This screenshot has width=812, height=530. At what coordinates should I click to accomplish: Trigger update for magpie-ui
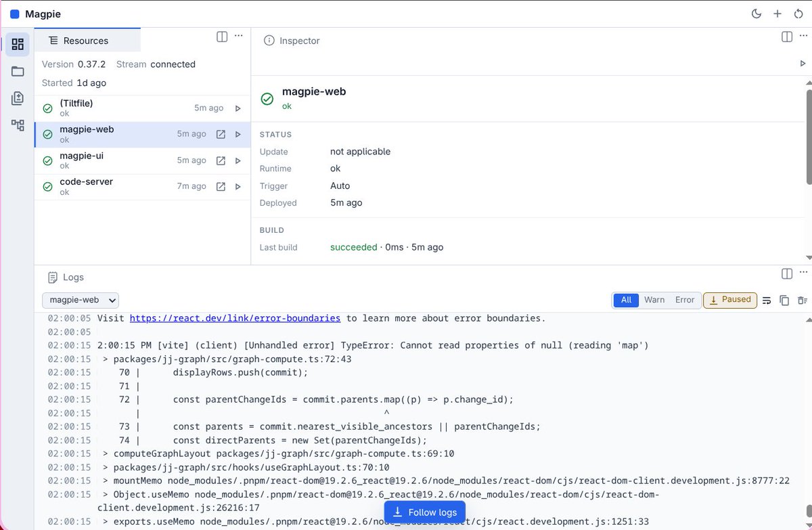(x=238, y=161)
